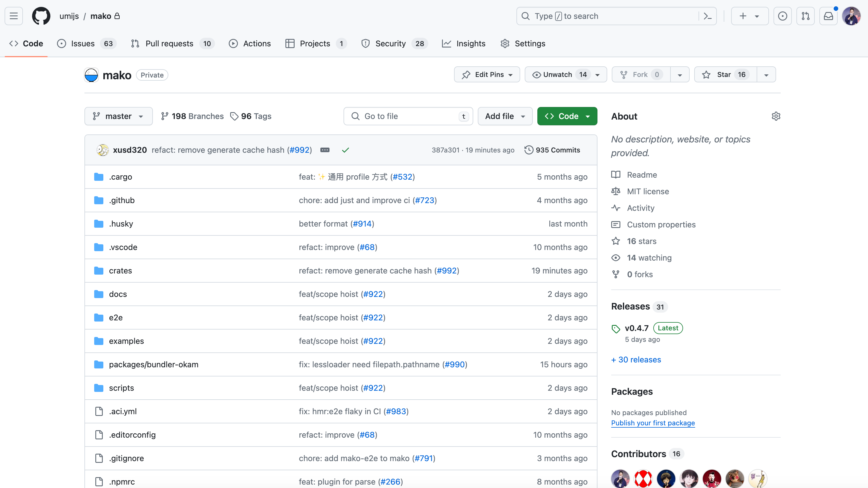This screenshot has height=488, width=868.
Task: Go to GitHub home via Octocat logo
Action: point(41,16)
